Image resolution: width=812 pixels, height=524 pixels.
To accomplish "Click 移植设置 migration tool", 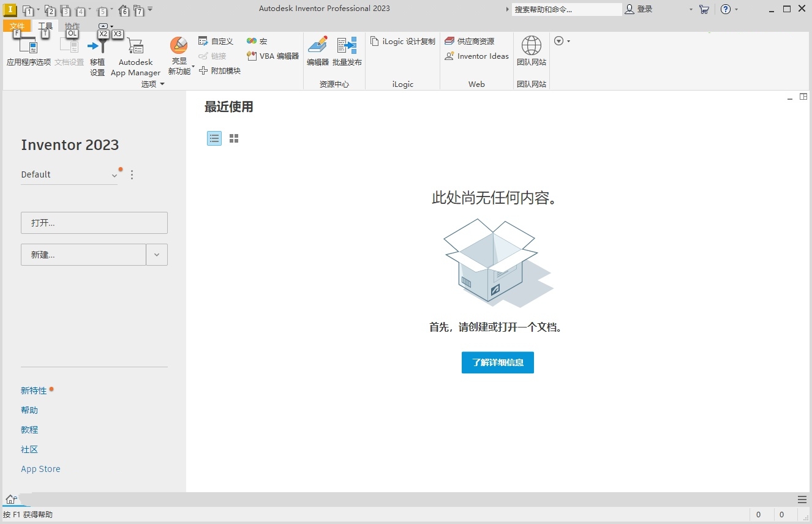I will tap(97, 56).
